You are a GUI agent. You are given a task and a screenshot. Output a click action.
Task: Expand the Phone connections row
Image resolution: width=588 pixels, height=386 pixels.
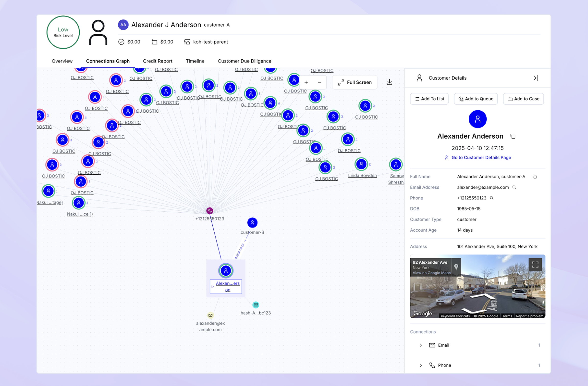click(x=421, y=365)
